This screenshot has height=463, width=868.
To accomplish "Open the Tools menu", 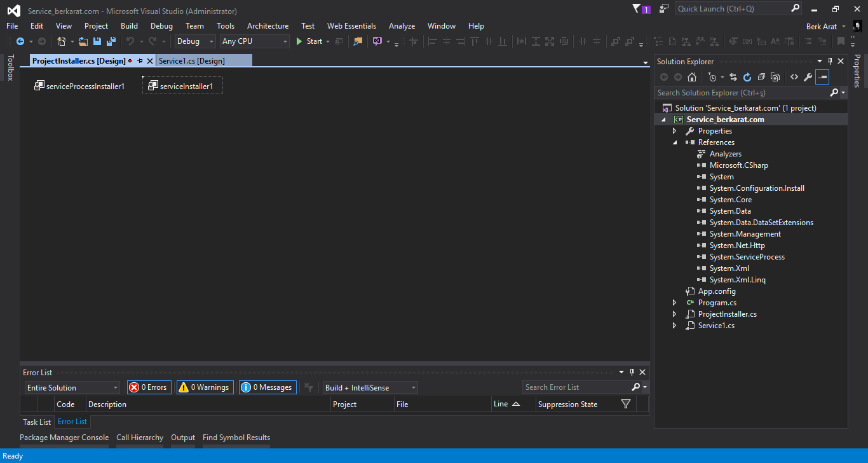I will [226, 26].
